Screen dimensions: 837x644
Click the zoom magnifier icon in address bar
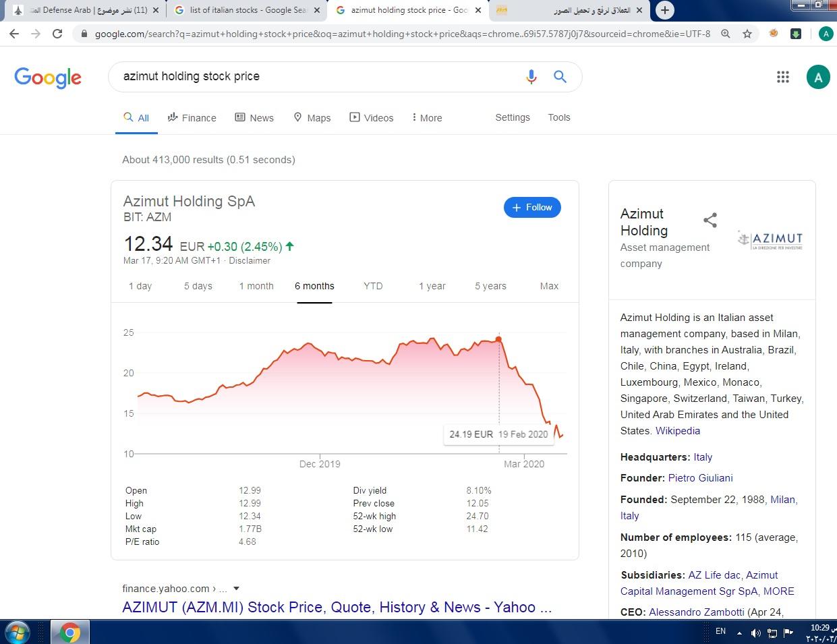726,34
